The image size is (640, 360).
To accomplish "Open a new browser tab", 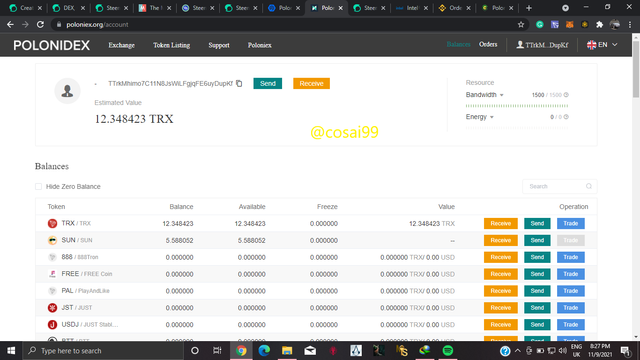I will (529, 8).
